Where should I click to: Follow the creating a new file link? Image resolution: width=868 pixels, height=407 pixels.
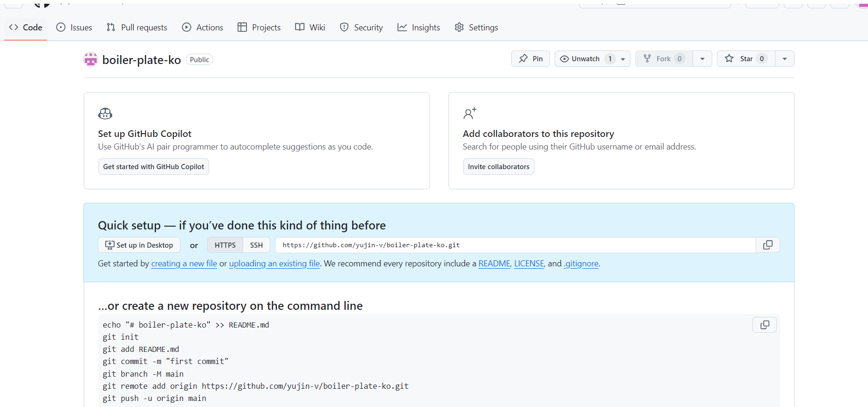coord(184,264)
